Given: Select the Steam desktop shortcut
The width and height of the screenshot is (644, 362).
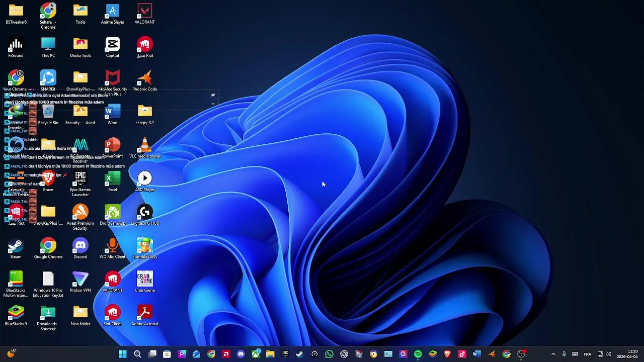Looking at the screenshot, I should [16, 249].
